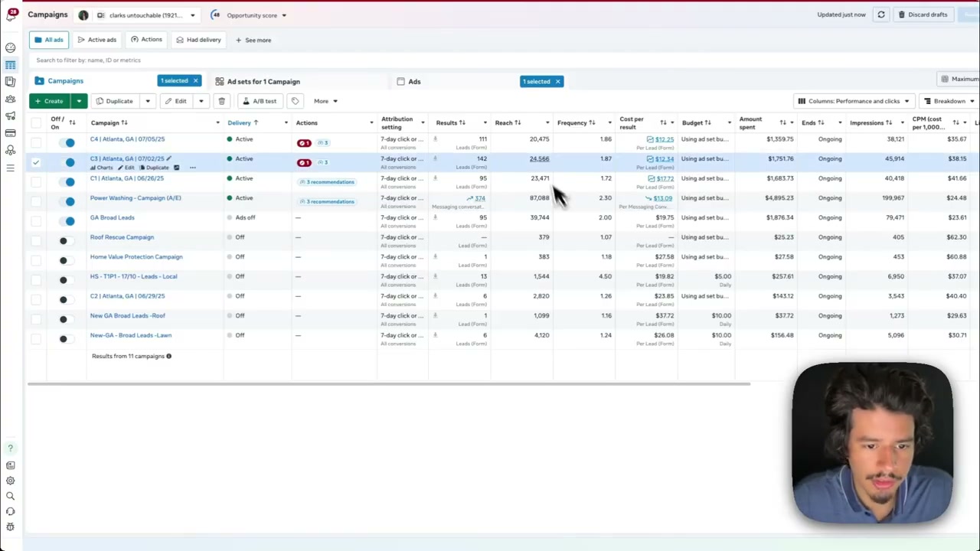Open the clarks untouchable account dropdown
The image size is (980, 551).
pos(147,15)
